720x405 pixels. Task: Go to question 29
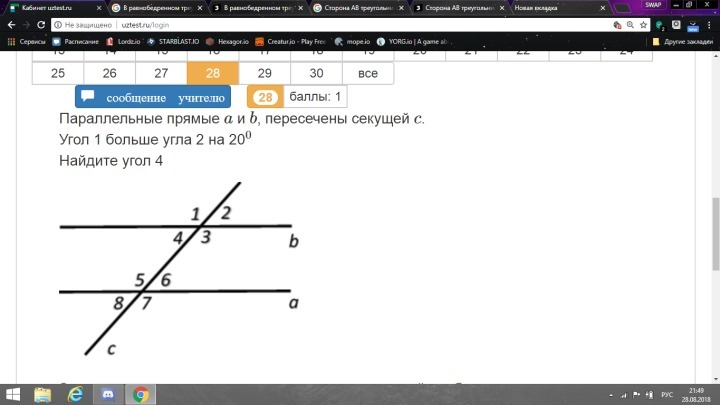click(264, 73)
